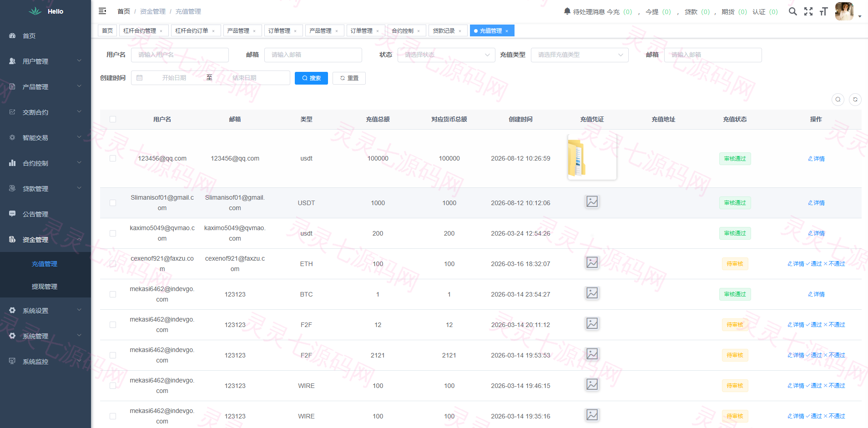Viewport: 868px width, 428px height.
Task: Close the 贷款记录 tab
Action: [460, 31]
